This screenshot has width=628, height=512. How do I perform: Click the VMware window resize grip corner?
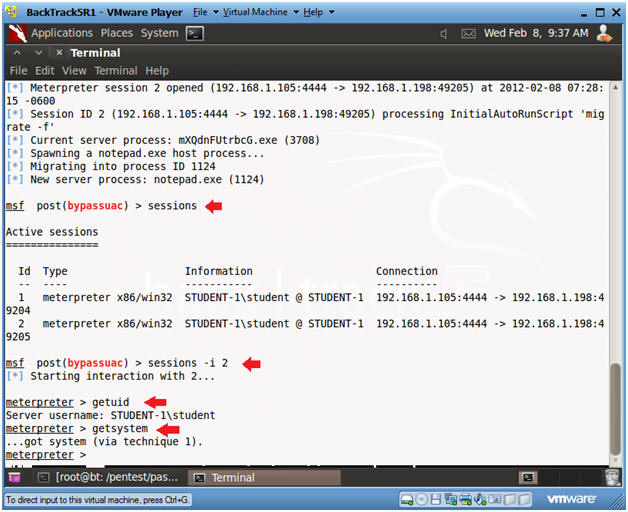[x=616, y=501]
